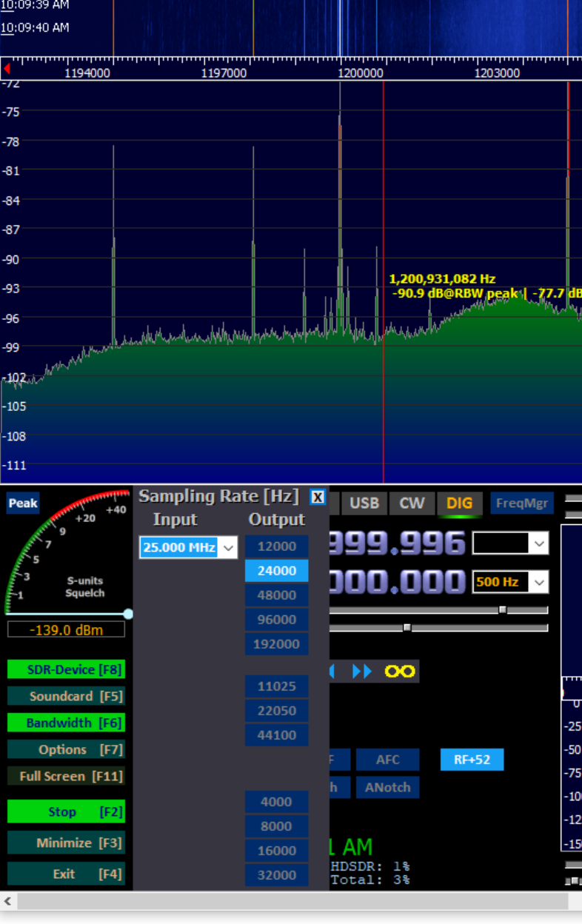
Task: Click the red triangle on frequency scale
Action: pos(7,69)
